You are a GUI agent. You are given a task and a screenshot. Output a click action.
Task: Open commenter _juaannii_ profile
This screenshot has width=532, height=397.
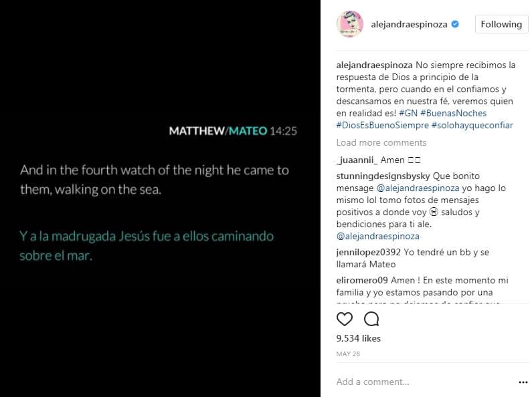[357, 160]
